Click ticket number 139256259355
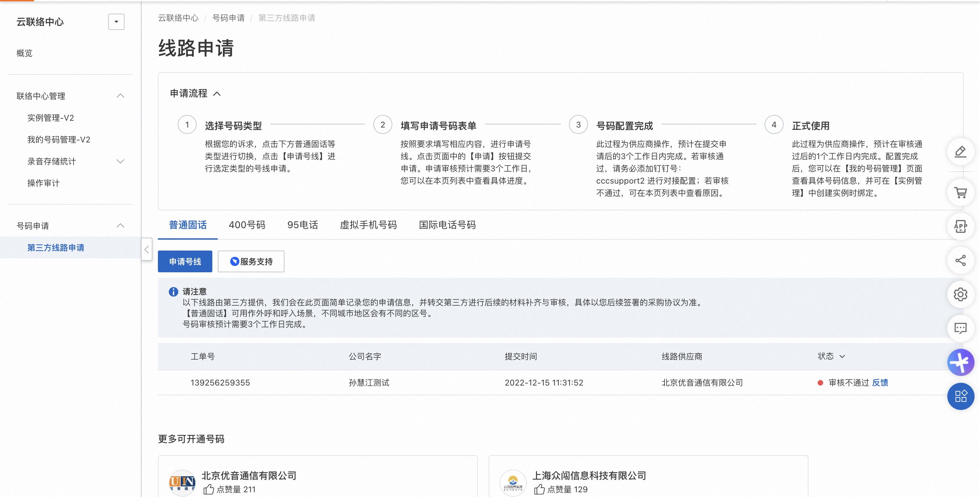 tap(220, 383)
